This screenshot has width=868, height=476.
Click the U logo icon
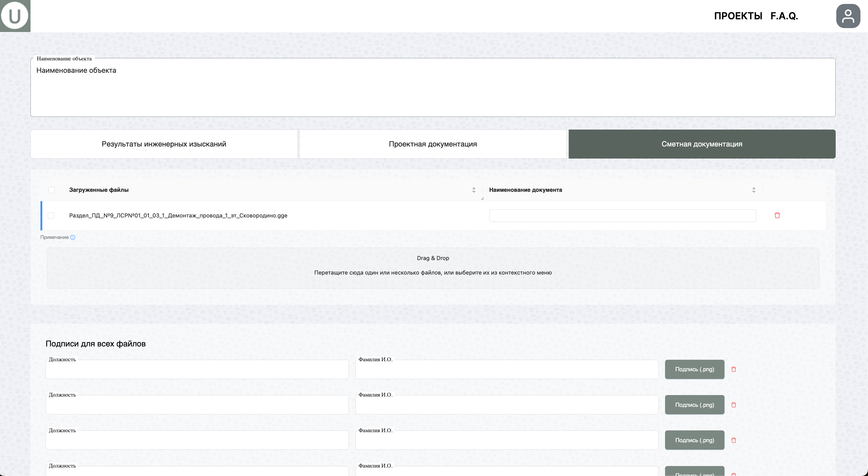coord(15,16)
